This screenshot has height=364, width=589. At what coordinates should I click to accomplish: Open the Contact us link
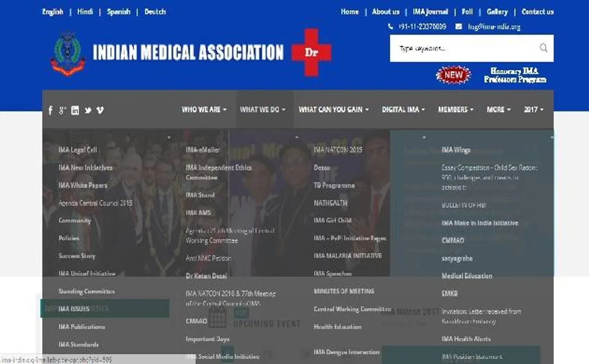coord(537,11)
